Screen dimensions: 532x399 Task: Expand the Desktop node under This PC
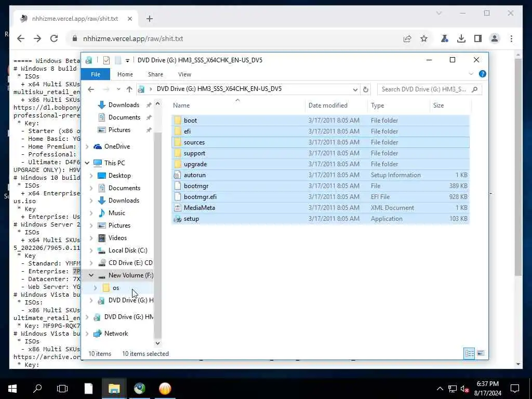tap(91, 176)
